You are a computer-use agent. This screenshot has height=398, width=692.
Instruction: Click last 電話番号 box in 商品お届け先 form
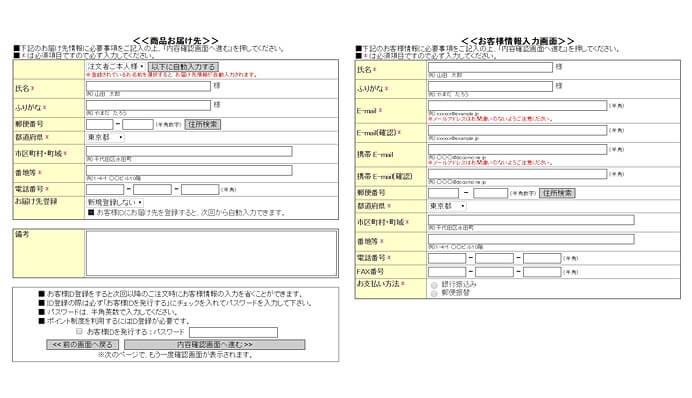pyautogui.click(x=200, y=190)
